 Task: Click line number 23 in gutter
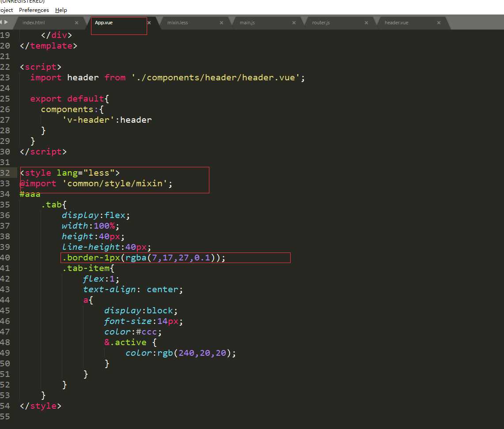5,77
